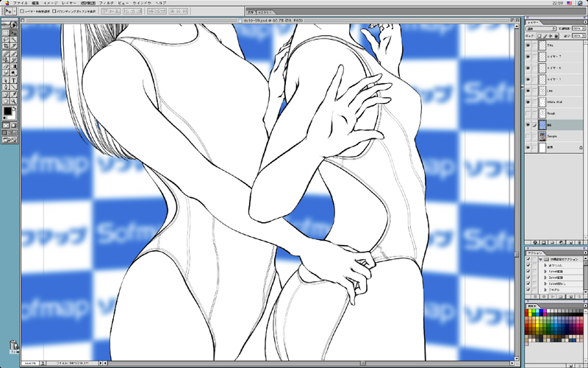Select the Slice tool
The height and width of the screenshot is (368, 588).
pyautogui.click(x=13, y=46)
